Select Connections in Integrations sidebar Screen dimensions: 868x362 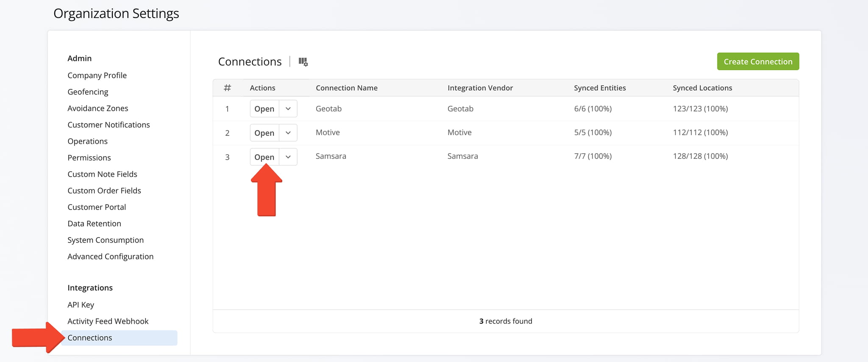point(119,338)
